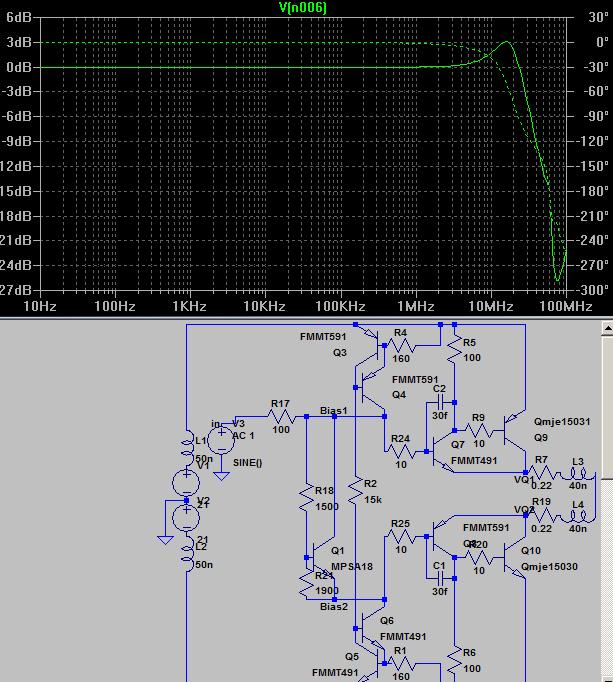Select transistor Q7 symbol
The image size is (613, 682).
point(442,452)
